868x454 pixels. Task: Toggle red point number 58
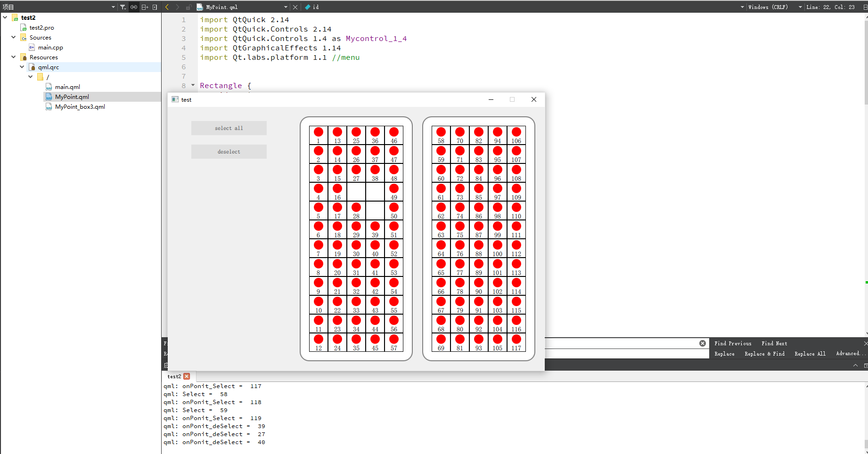pos(441,132)
